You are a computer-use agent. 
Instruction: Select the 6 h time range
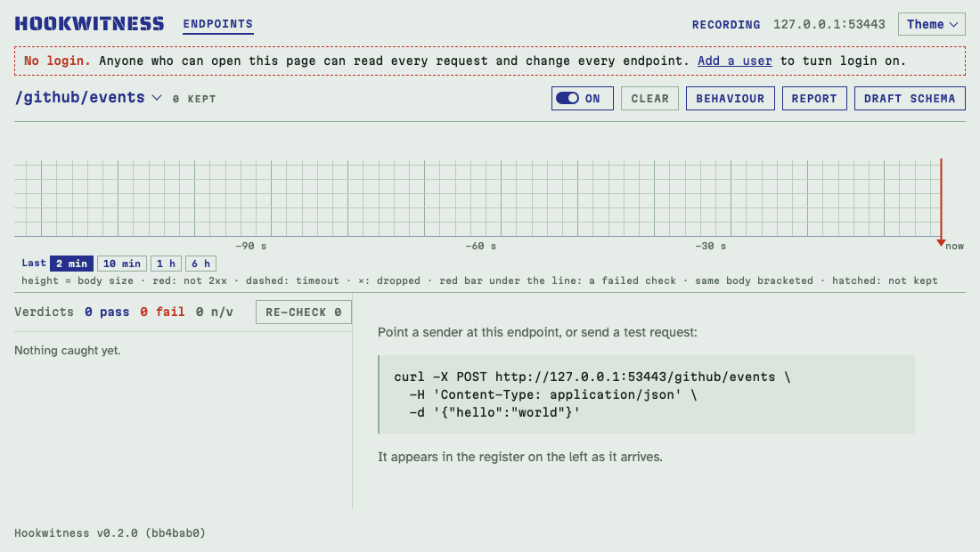(200, 264)
